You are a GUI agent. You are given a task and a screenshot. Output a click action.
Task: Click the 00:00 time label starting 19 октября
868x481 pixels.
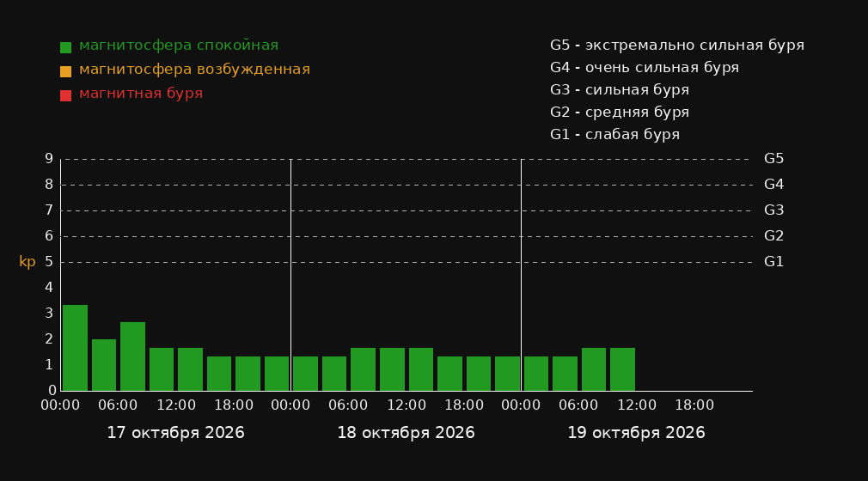[521, 405]
